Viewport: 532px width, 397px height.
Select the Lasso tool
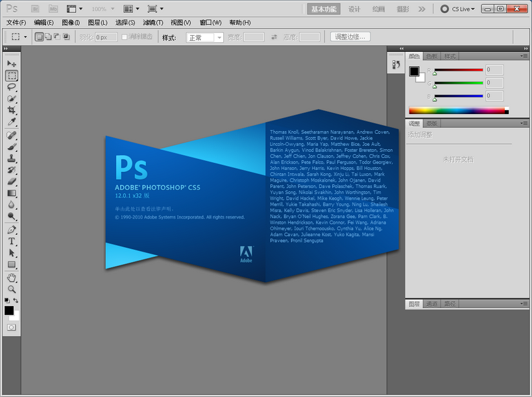click(12, 87)
